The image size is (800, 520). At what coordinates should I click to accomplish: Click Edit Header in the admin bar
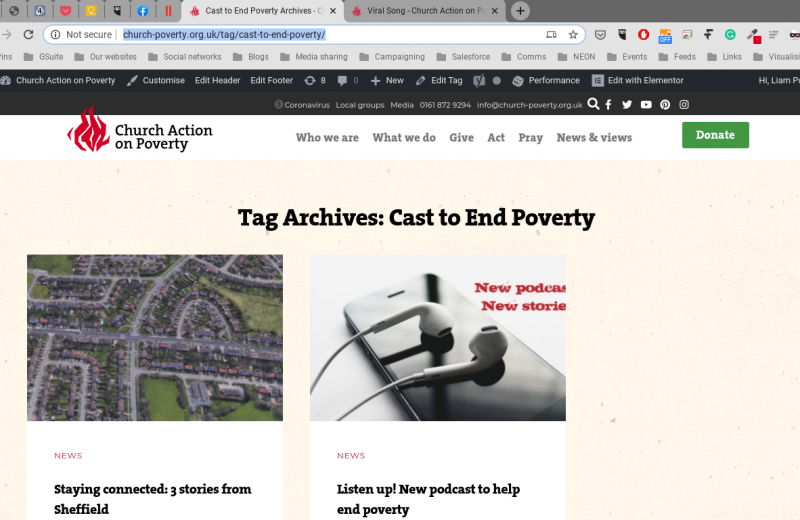tap(217, 80)
